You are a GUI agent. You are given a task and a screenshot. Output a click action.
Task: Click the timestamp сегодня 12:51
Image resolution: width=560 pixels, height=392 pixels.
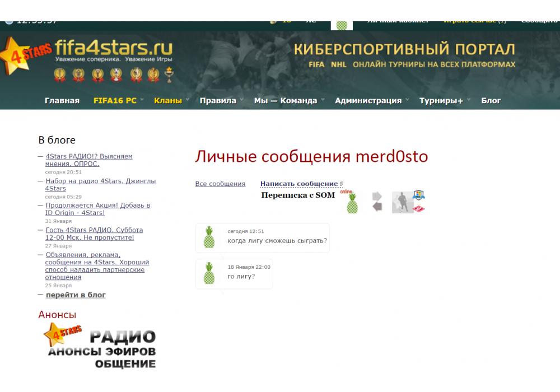pyautogui.click(x=246, y=231)
